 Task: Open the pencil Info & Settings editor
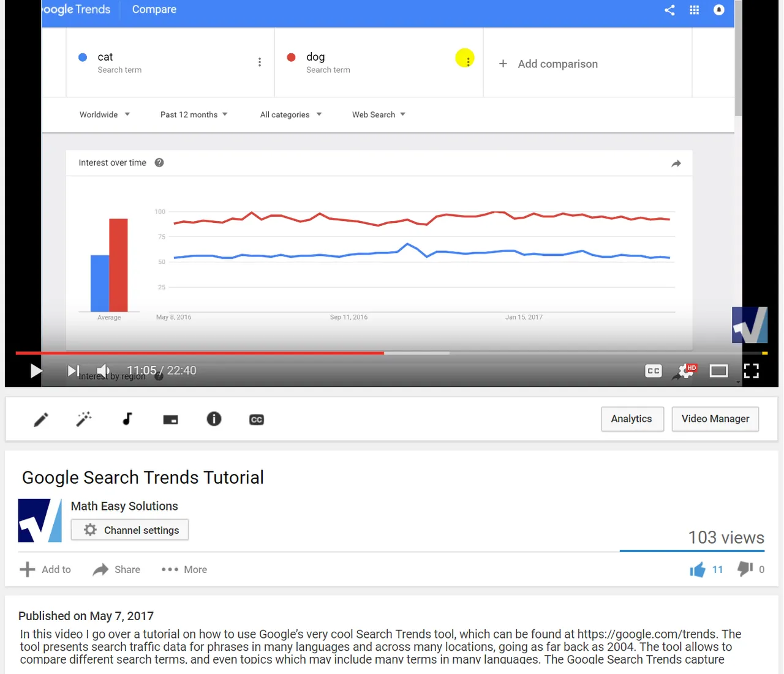(41, 419)
